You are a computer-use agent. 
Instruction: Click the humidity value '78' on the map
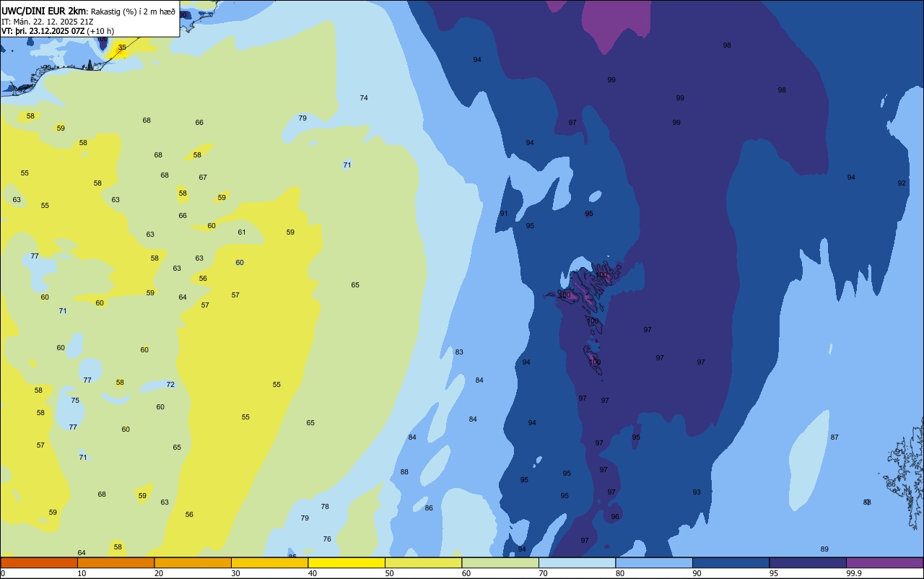[325, 507]
